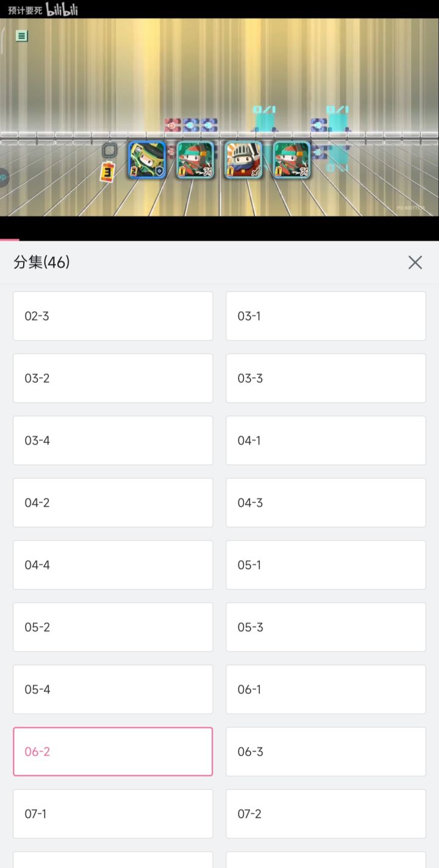The height and width of the screenshot is (868, 439).
Task: Open episode 04-4
Action: [113, 565]
